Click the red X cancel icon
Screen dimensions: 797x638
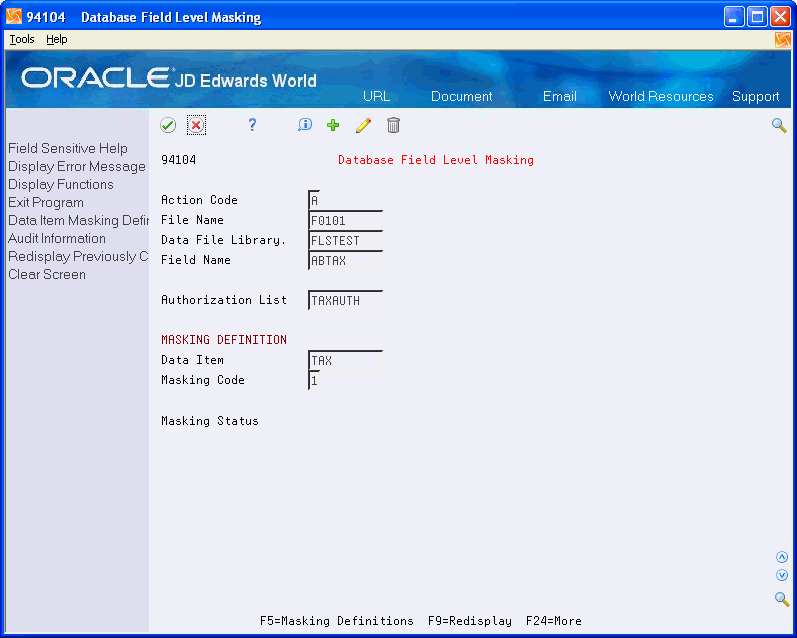(x=196, y=125)
